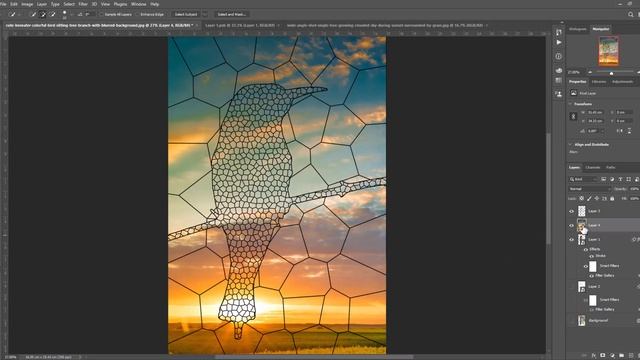Close the first document tab
The width and height of the screenshot is (640, 360).
(x=197, y=25)
